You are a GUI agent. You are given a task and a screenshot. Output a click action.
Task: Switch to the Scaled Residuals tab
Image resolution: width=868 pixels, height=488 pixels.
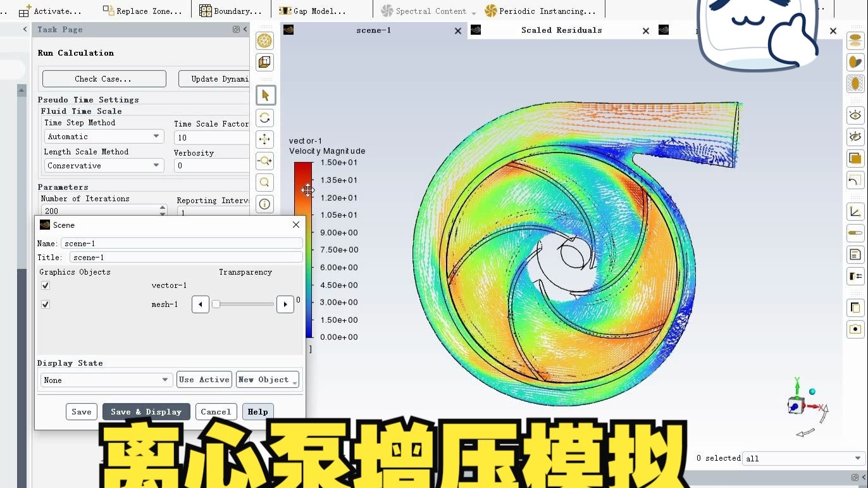(x=562, y=30)
